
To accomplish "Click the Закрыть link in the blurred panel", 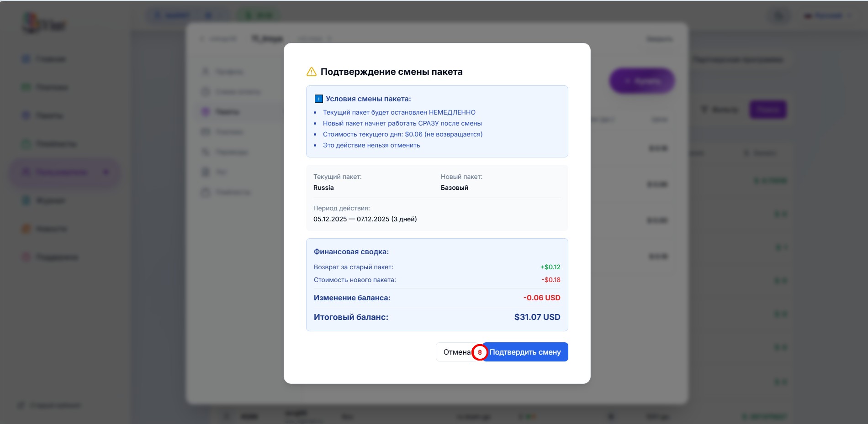I will 659,39.
